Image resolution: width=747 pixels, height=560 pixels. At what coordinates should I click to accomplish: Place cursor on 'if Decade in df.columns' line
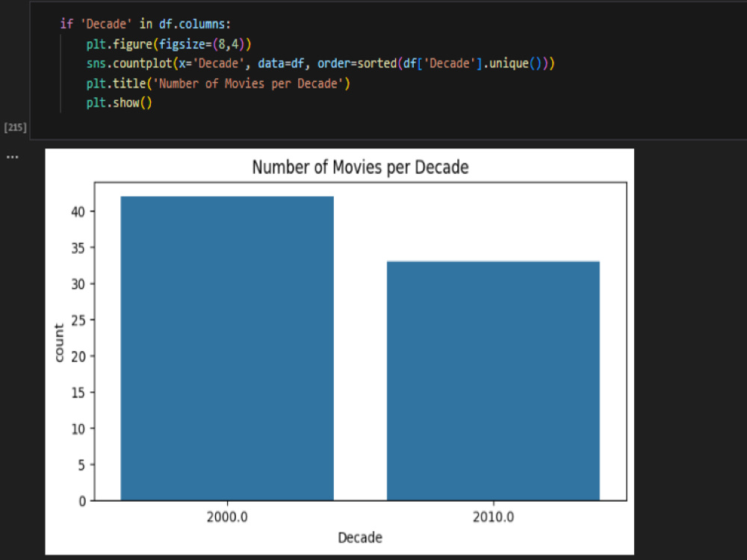146,24
